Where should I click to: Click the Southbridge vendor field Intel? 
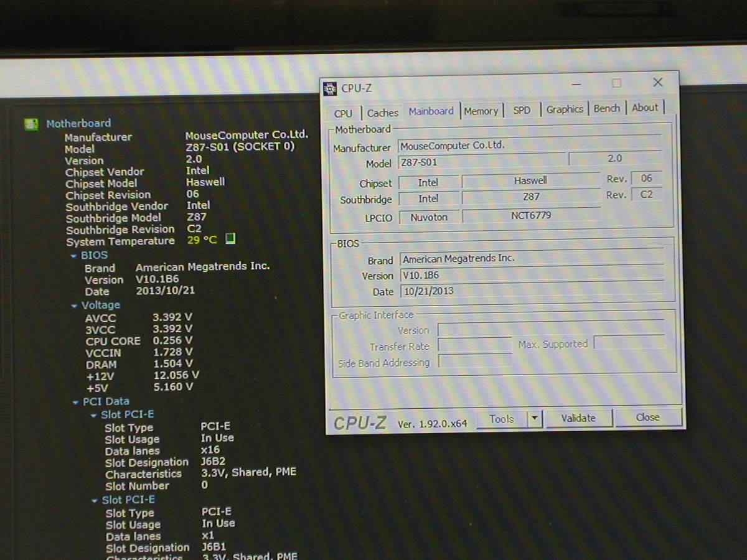click(x=428, y=198)
